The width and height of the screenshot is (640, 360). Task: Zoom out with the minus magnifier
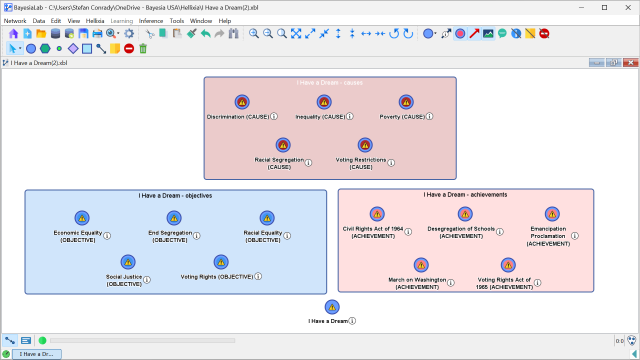pyautogui.click(x=268, y=34)
